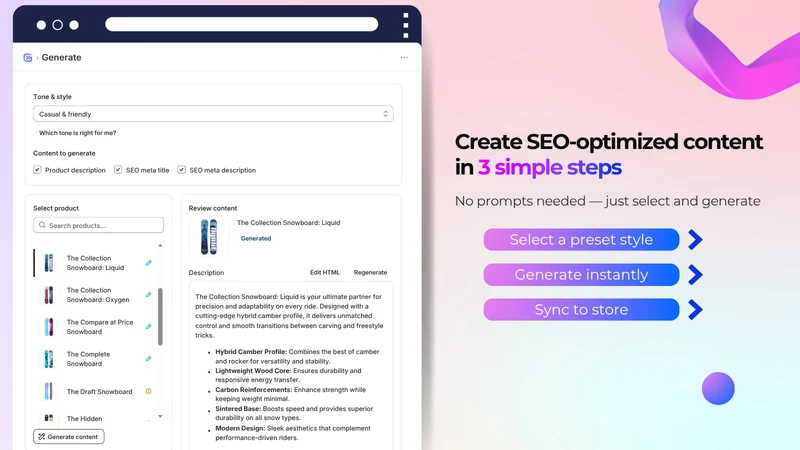
Task: Click chevron next to 'Generate instantly'
Action: tap(695, 274)
